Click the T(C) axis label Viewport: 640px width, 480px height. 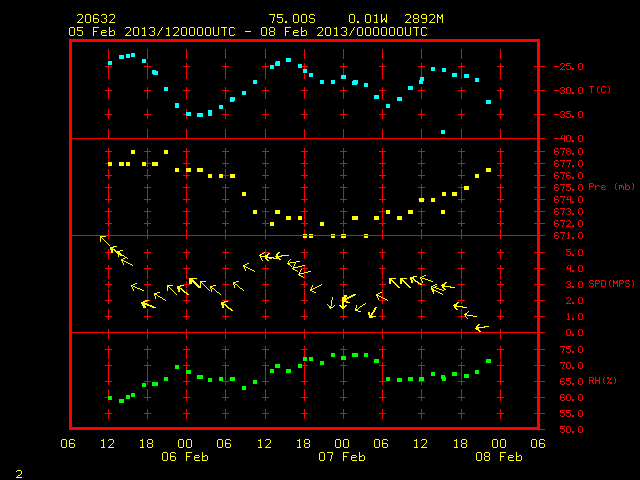pyautogui.click(x=600, y=90)
